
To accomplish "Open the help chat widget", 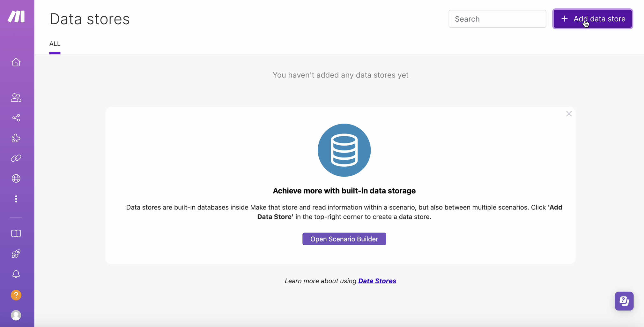I will pyautogui.click(x=624, y=301).
